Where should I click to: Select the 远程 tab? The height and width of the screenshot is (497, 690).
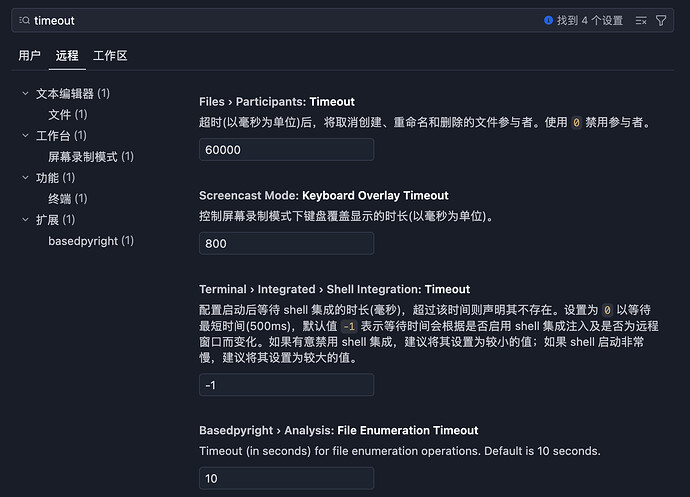point(67,55)
